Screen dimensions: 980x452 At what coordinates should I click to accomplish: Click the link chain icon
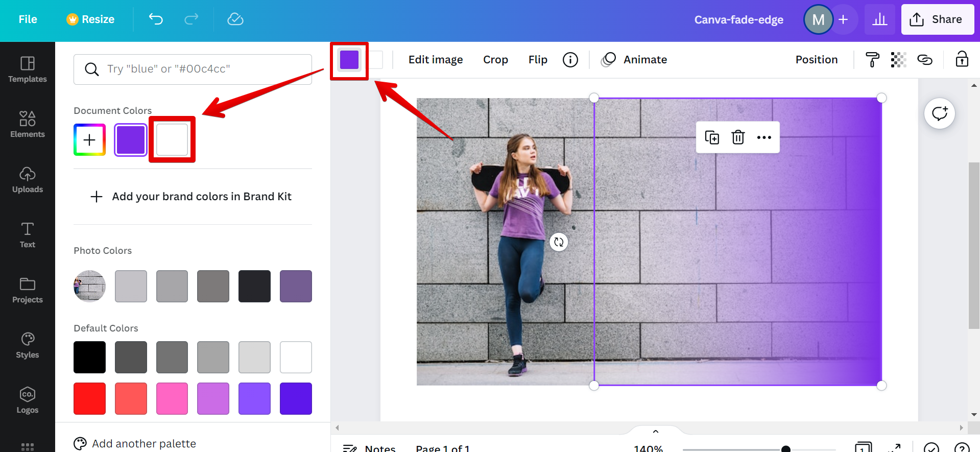(925, 60)
